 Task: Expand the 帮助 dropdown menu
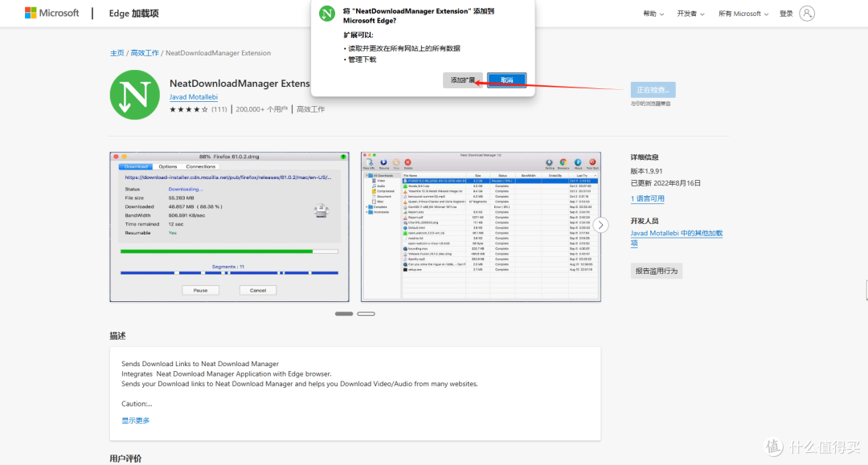tap(653, 14)
